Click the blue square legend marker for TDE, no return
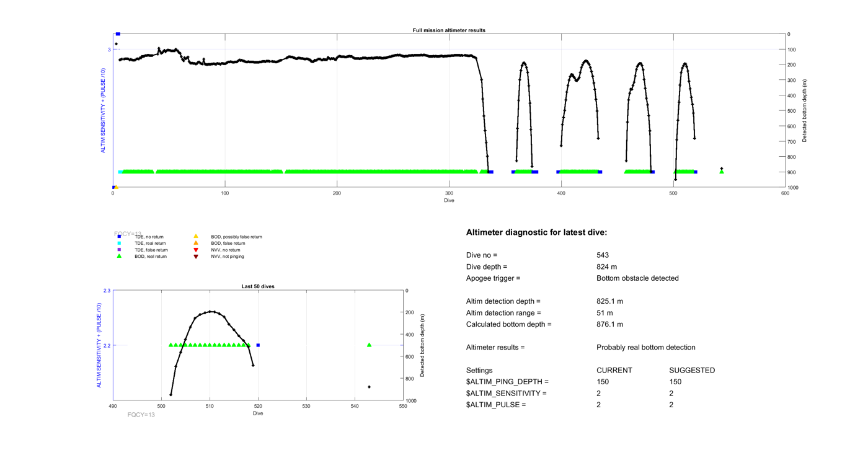The width and height of the screenshot is (868, 450). pos(119,237)
